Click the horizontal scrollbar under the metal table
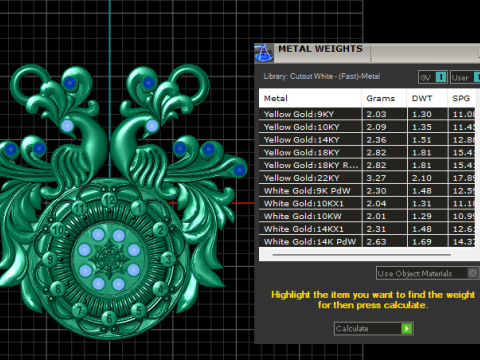 click(x=362, y=255)
